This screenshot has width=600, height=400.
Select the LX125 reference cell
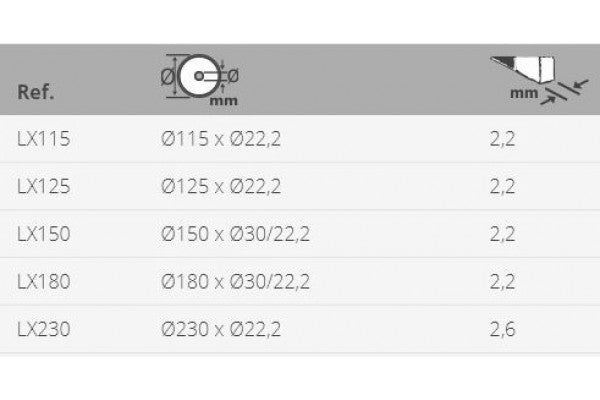pos(43,187)
